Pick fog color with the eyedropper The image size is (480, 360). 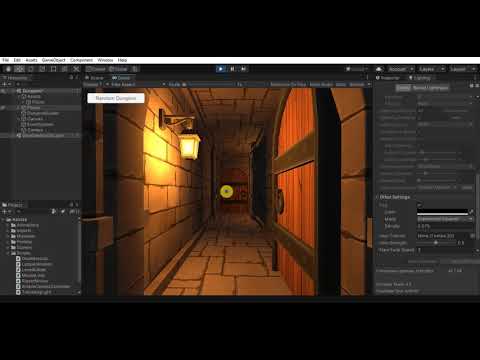click(471, 212)
